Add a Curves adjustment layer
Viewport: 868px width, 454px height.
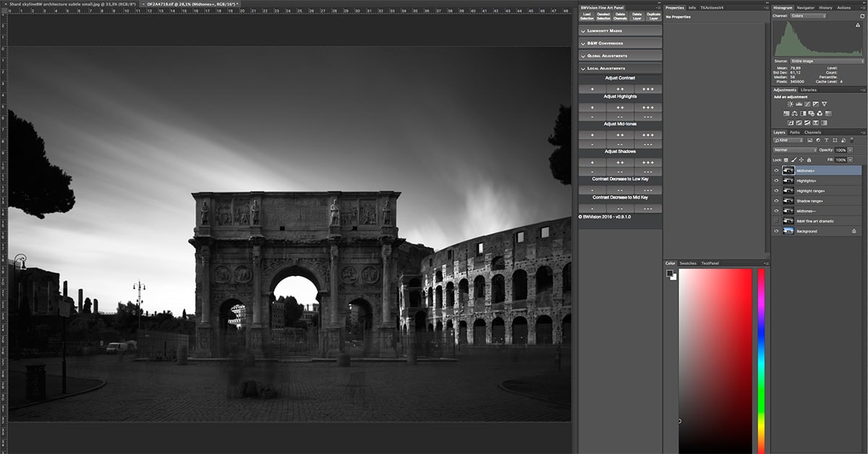pyautogui.click(x=807, y=104)
